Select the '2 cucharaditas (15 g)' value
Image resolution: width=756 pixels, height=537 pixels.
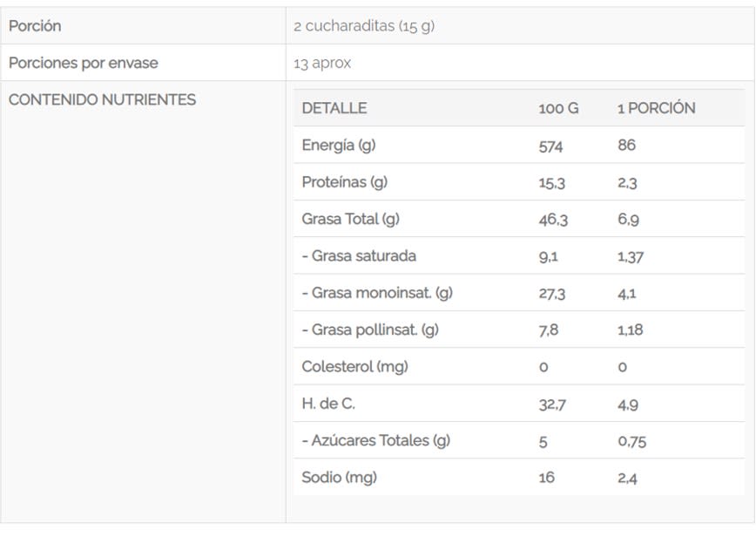click(364, 26)
